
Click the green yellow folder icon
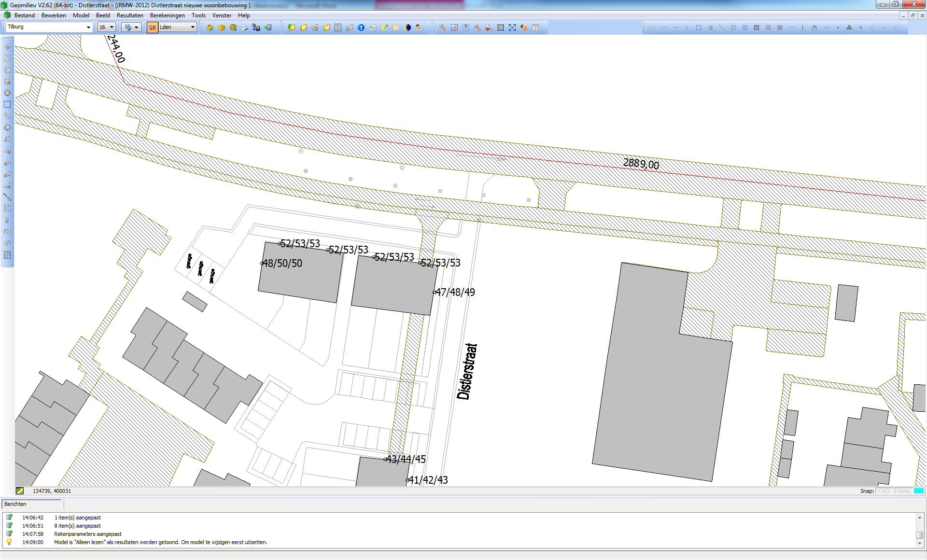tap(292, 28)
